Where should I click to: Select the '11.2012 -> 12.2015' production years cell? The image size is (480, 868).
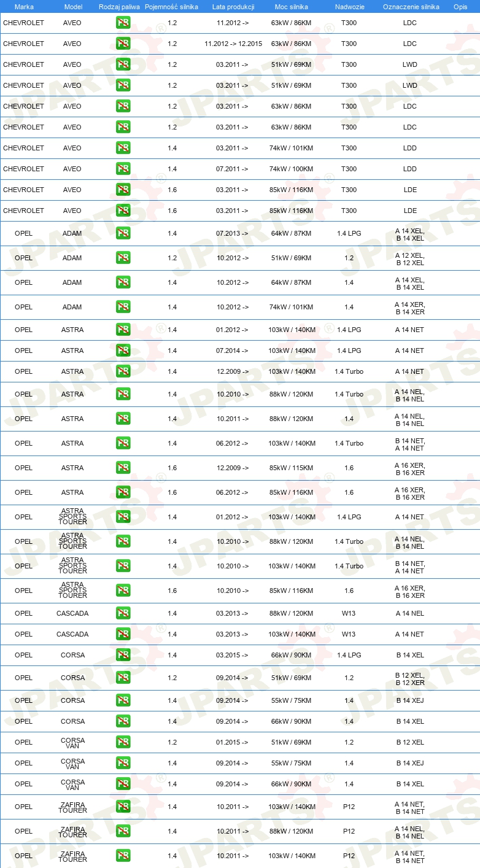(x=233, y=44)
